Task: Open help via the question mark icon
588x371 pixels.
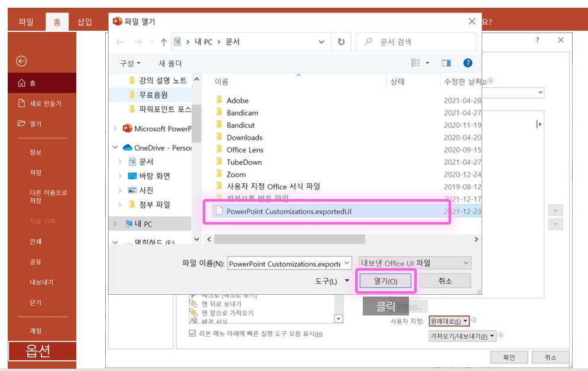Action: 467,63
